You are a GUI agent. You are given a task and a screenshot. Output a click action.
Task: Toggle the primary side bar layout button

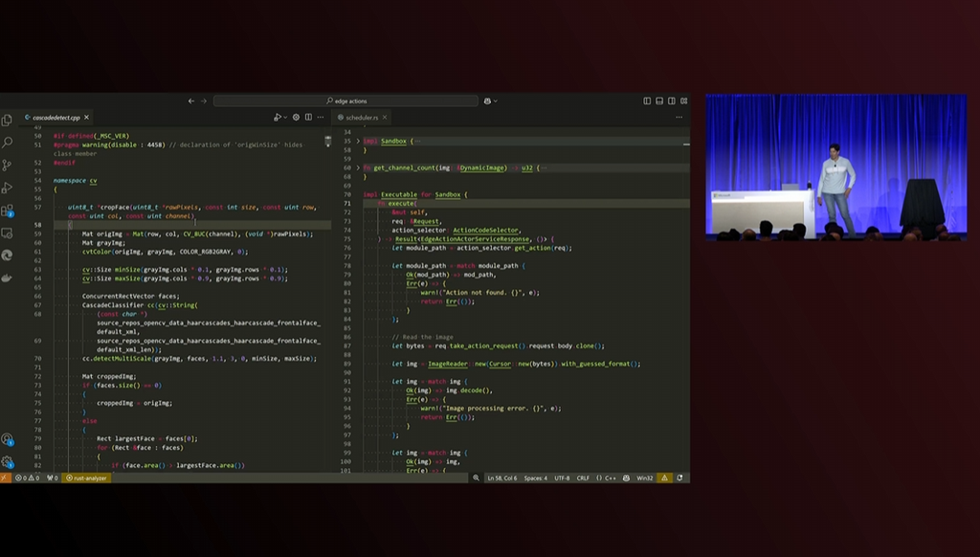(x=647, y=100)
